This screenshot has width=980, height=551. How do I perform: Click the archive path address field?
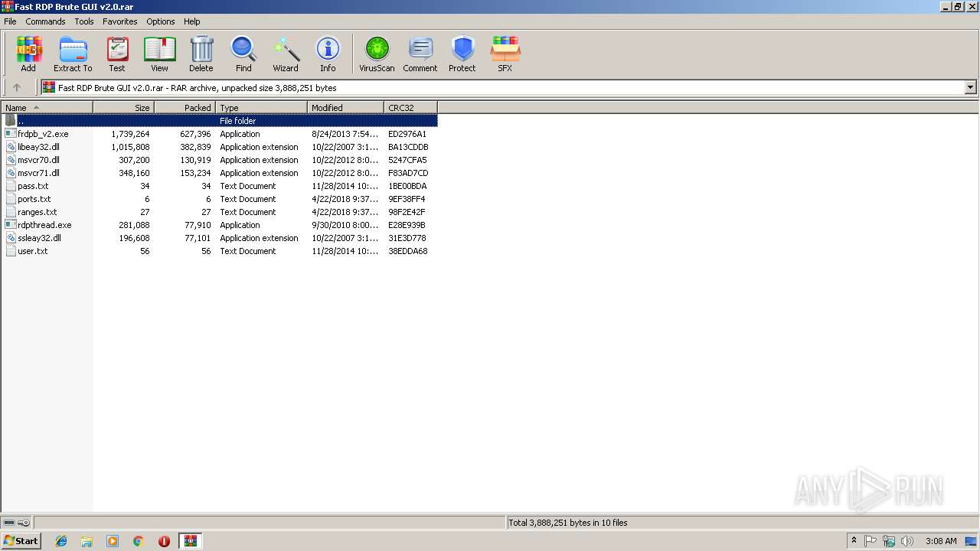503,87
